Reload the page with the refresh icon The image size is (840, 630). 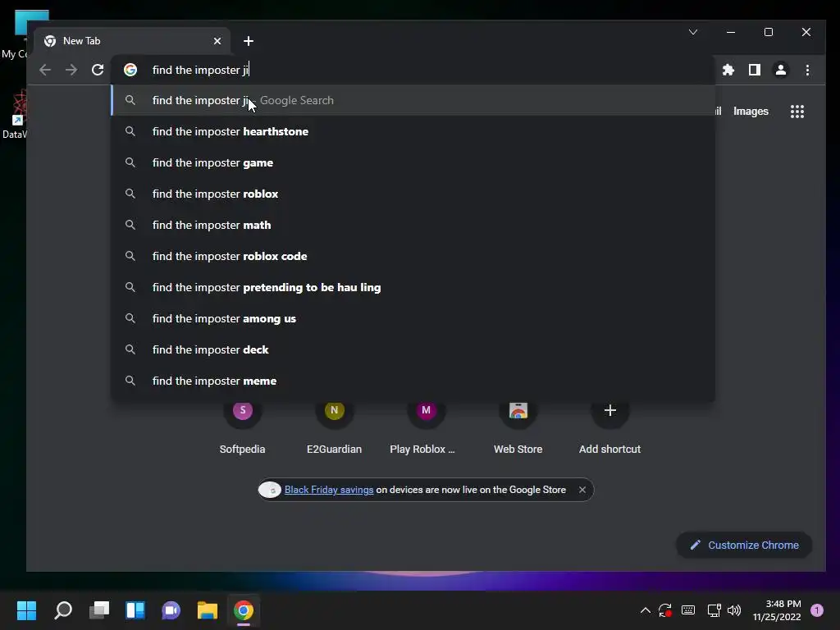point(98,70)
